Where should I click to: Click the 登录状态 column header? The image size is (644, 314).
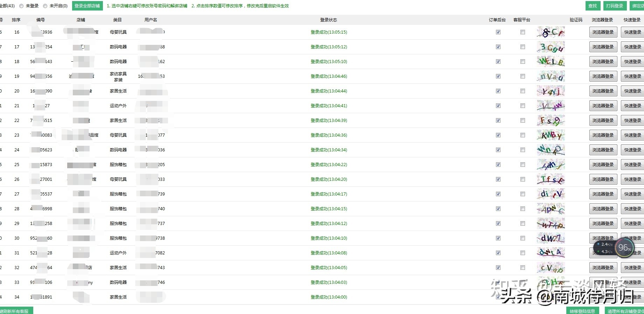[x=329, y=20]
